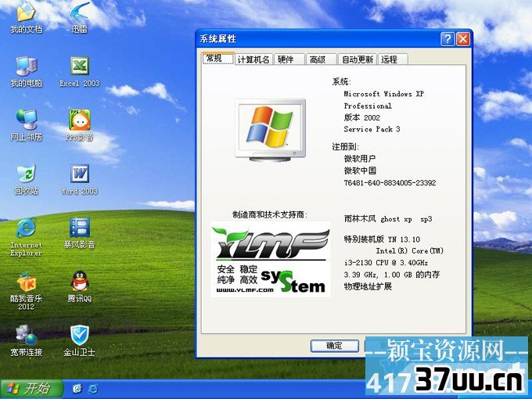Open 酷我音乐 2012 shortcut
532x399 pixels.
[x=26, y=291]
